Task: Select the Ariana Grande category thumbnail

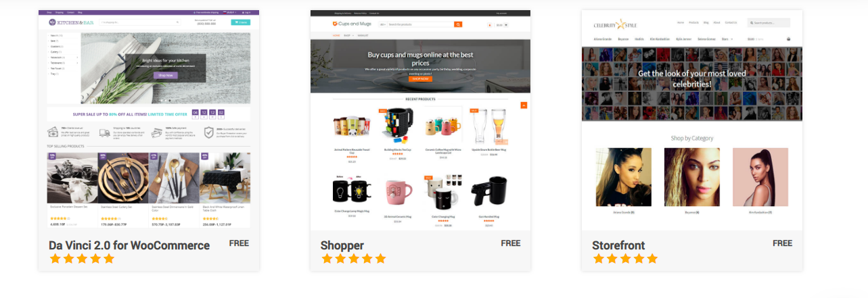Action: tap(623, 177)
